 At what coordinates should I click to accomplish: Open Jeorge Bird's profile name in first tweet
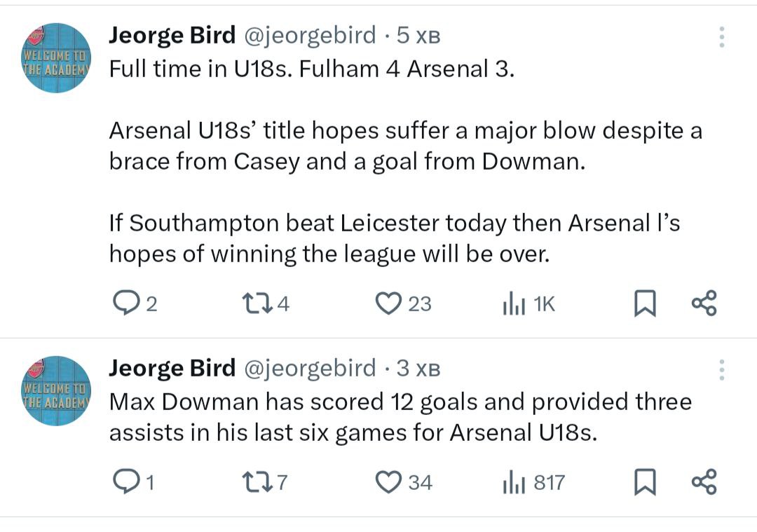172,35
